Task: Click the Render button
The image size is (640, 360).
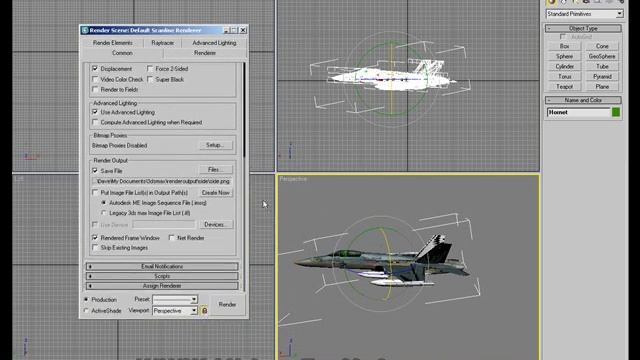Action: coord(227,304)
